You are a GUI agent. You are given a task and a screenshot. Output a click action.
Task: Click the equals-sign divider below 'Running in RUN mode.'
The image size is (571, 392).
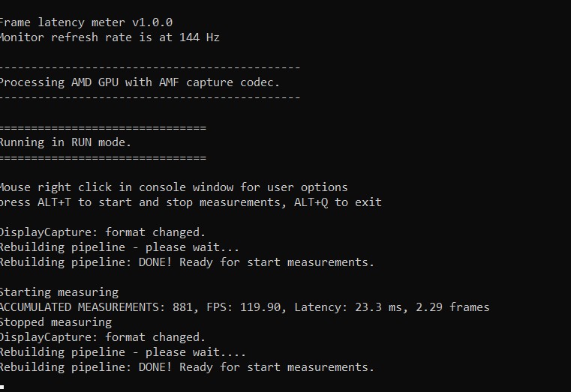pyautogui.click(x=103, y=158)
